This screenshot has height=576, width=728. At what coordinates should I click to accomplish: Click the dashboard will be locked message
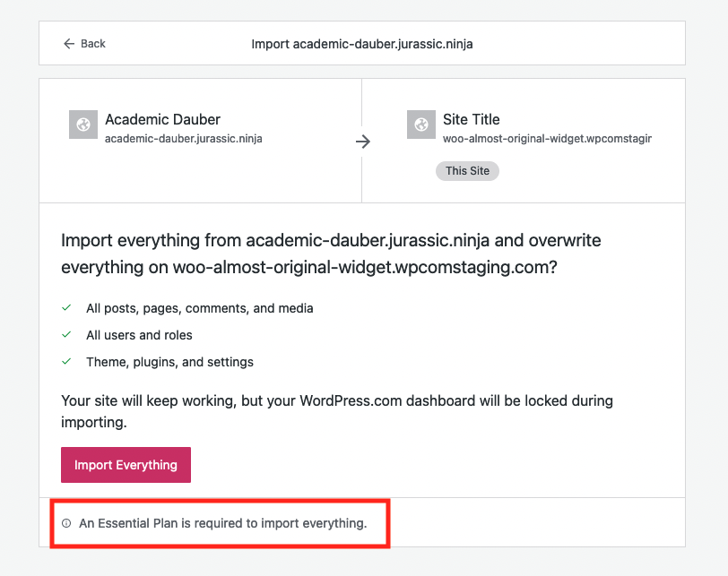(337, 410)
